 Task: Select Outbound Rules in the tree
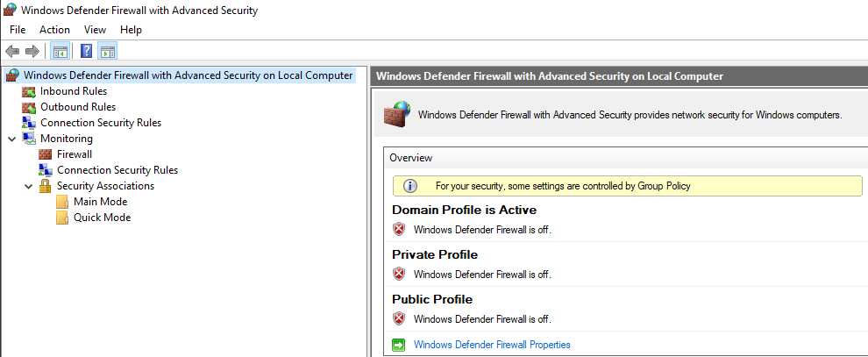[x=78, y=107]
